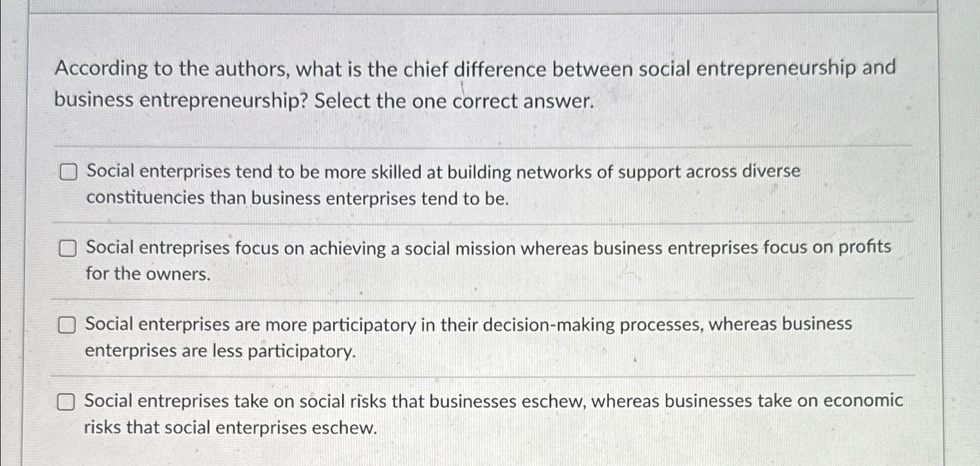The width and height of the screenshot is (980, 466).
Task: Click the text 'building networks of support'
Action: pyautogui.click(x=564, y=171)
